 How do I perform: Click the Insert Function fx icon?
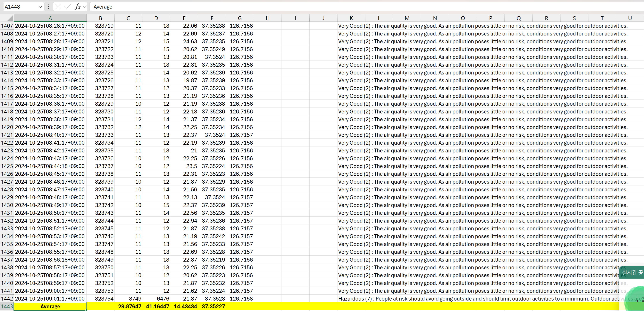click(78, 7)
